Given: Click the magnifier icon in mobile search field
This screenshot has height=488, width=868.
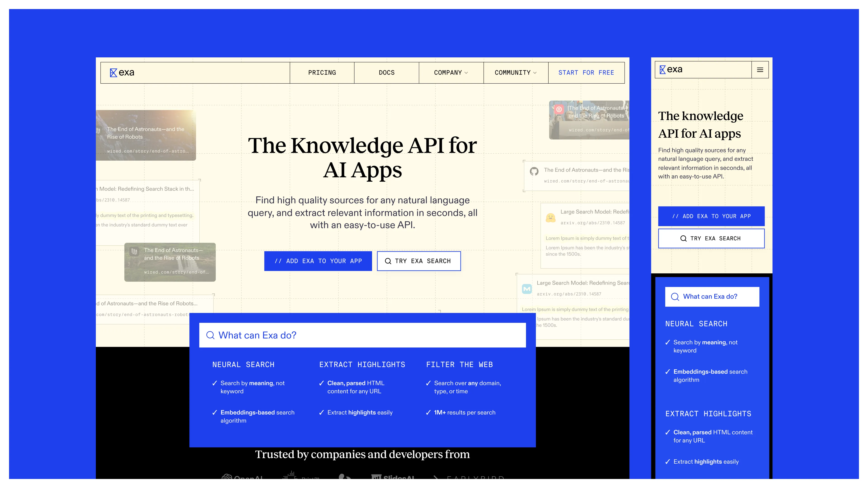Looking at the screenshot, I should (675, 297).
